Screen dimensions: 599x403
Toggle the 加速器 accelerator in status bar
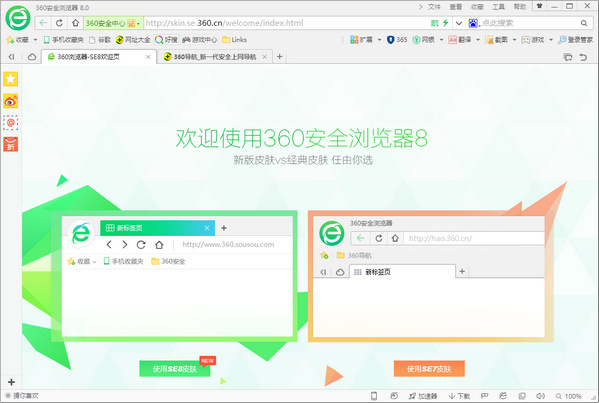click(x=423, y=396)
